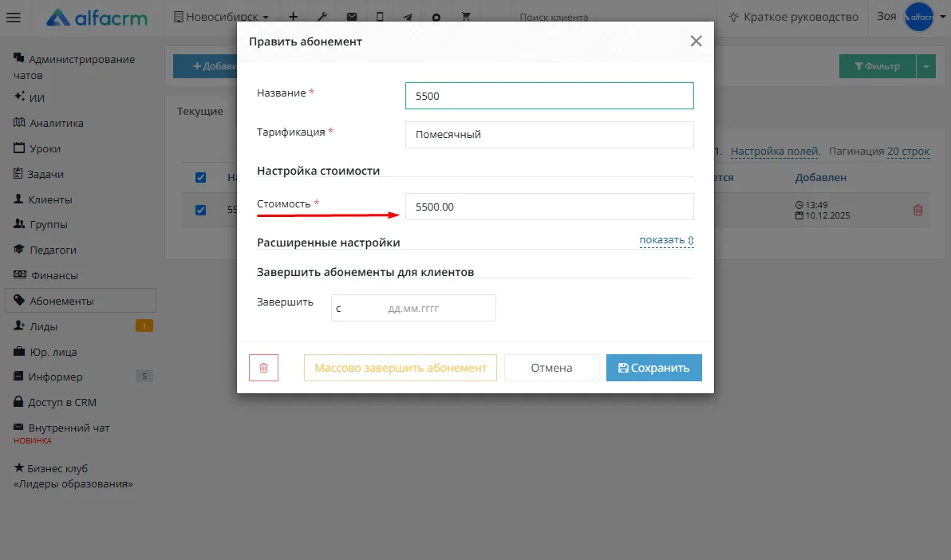Toggle the header select-all checkbox
Screen dimensions: 951x560
(x=201, y=178)
